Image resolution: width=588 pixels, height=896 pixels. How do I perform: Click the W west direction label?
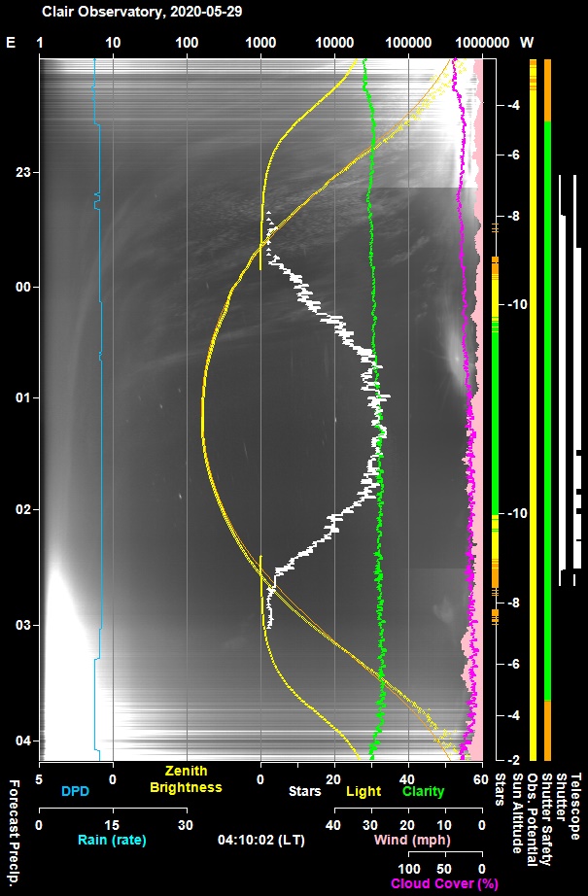click(527, 43)
